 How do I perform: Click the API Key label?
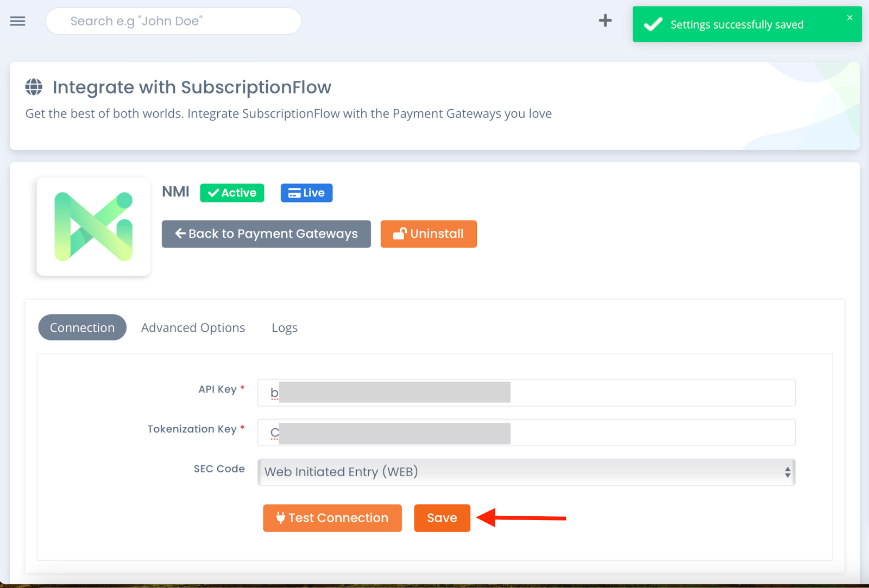click(217, 389)
